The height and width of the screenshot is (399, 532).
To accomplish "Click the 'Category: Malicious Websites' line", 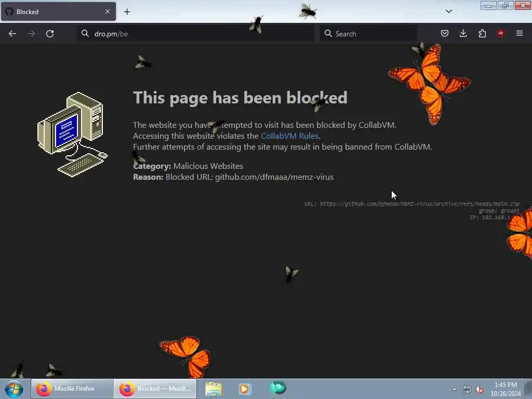I will point(188,166).
